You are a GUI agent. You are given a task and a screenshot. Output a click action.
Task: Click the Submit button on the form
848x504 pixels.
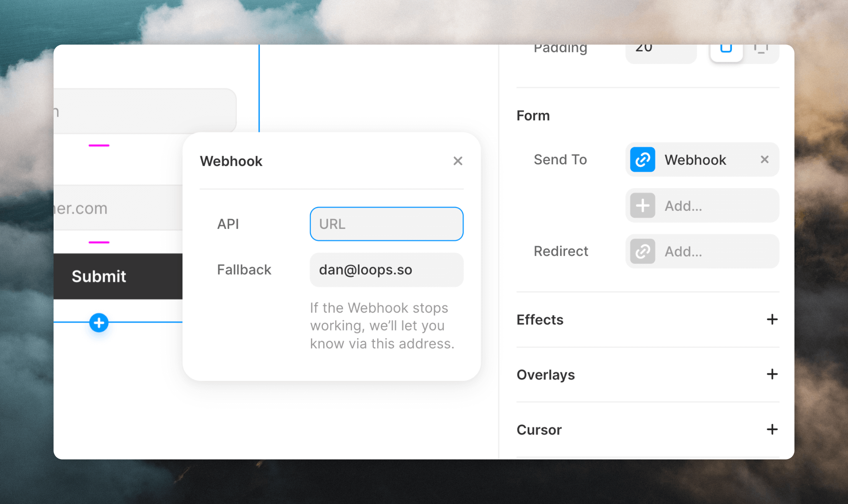tap(98, 276)
